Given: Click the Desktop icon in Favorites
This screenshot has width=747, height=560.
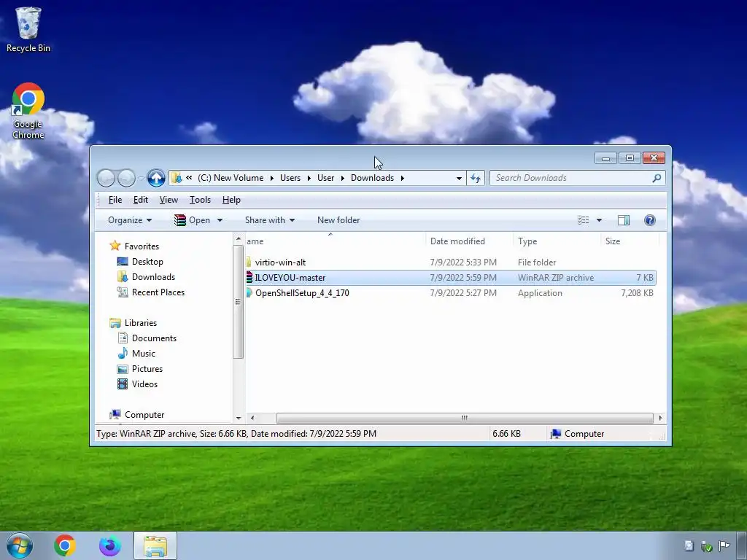Looking at the screenshot, I should 123,262.
